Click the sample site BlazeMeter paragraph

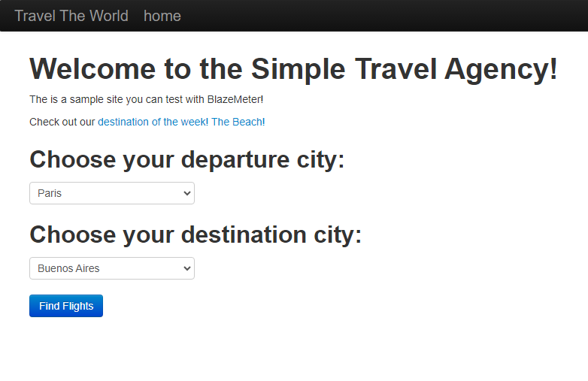pyautogui.click(x=147, y=99)
